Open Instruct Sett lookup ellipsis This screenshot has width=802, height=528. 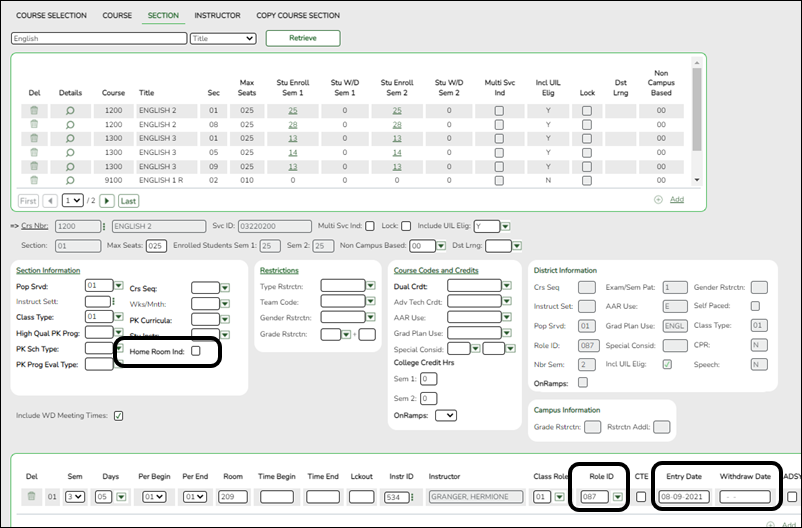113,302
